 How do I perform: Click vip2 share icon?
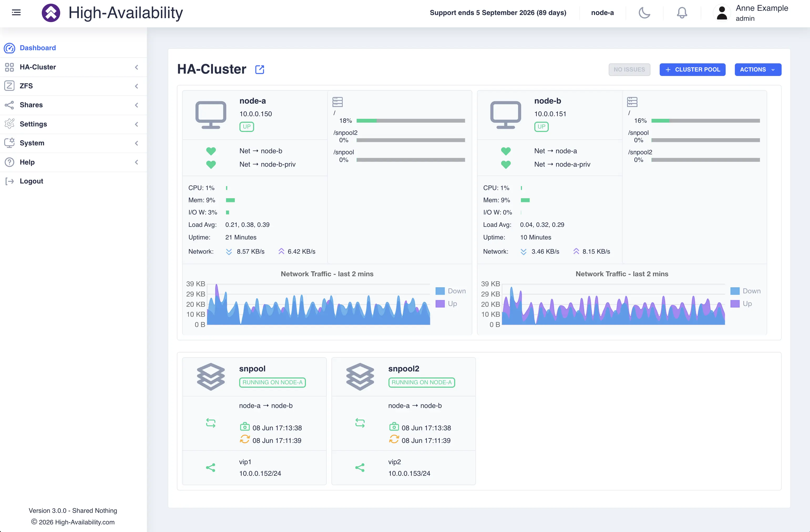(360, 467)
